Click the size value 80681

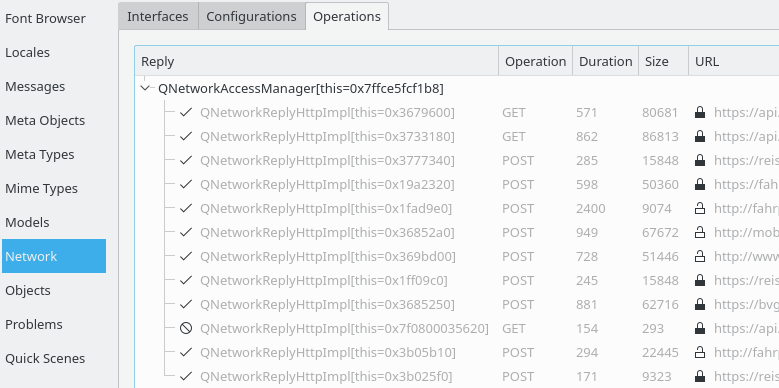[x=660, y=113]
